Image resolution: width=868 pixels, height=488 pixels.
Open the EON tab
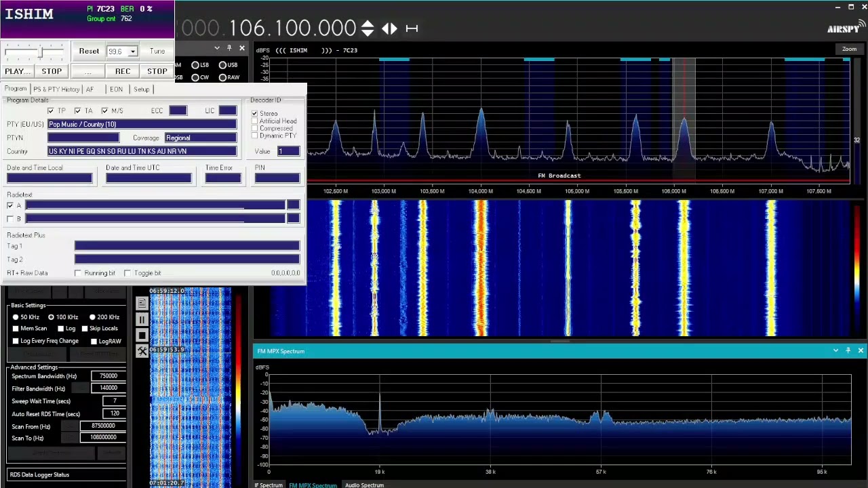116,89
